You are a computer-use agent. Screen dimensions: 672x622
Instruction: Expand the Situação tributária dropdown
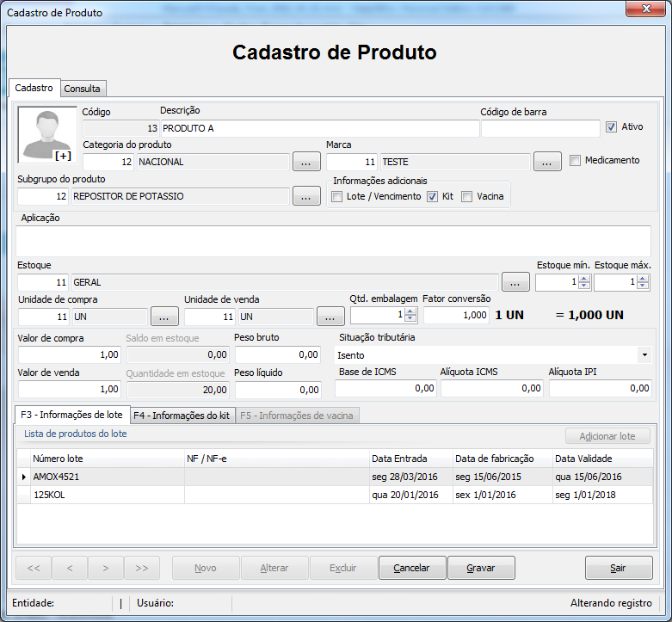pyautogui.click(x=644, y=354)
